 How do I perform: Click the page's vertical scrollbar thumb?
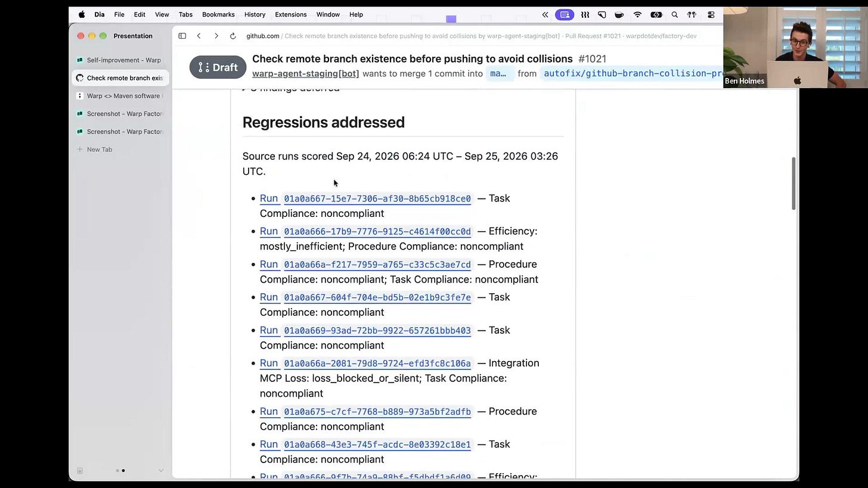793,184
